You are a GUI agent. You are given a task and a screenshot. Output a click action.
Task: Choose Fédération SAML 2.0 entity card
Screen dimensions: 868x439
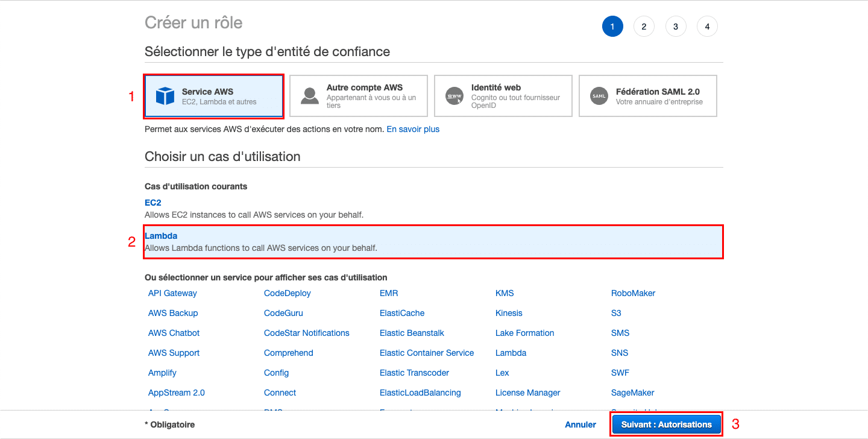tap(648, 96)
